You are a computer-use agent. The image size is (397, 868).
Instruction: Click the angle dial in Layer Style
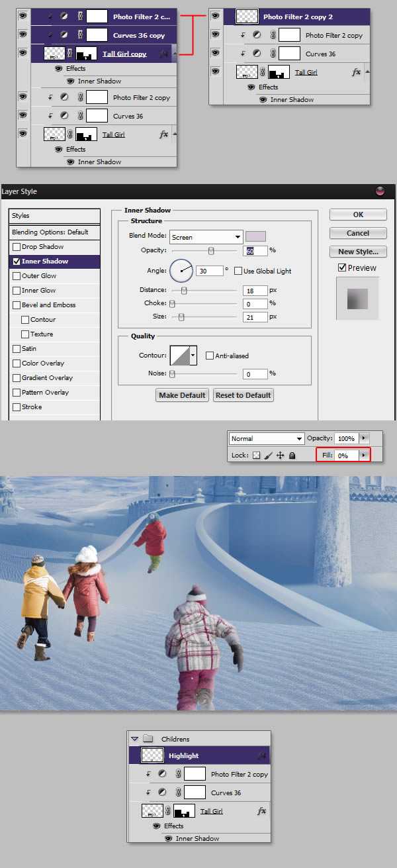[x=181, y=271]
